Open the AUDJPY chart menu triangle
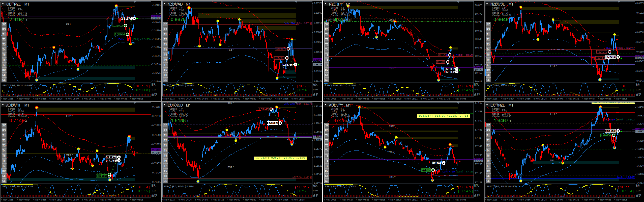Viewport: 644px width, 202px height. pyautogui.click(x=326, y=105)
